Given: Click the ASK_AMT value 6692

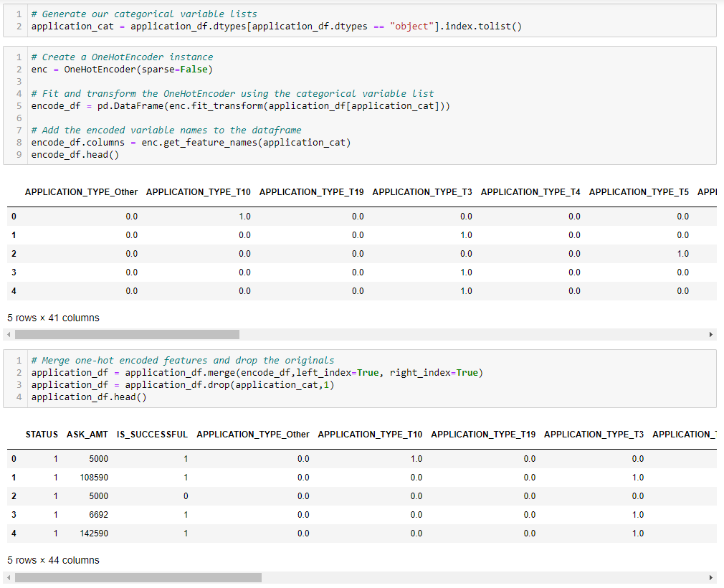Looking at the screenshot, I should pyautogui.click(x=99, y=515).
